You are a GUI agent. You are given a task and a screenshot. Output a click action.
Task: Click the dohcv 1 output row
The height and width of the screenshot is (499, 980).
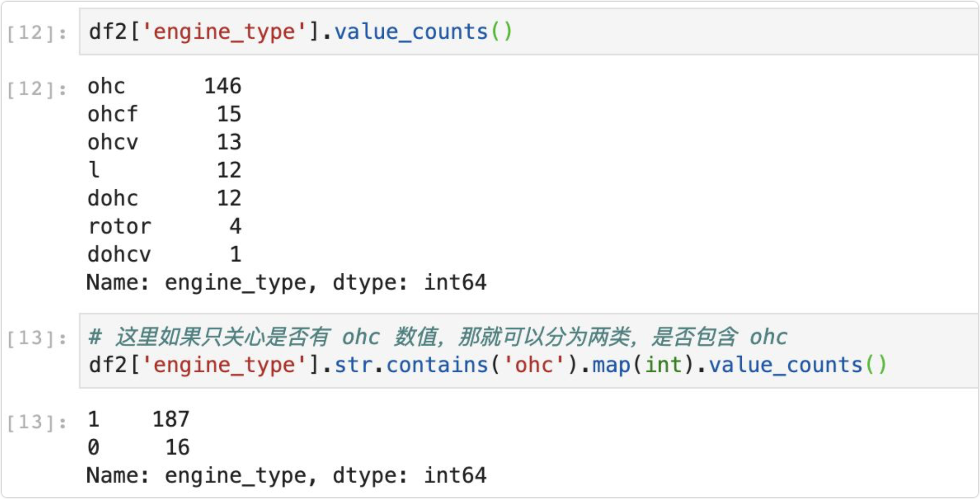coord(164,254)
